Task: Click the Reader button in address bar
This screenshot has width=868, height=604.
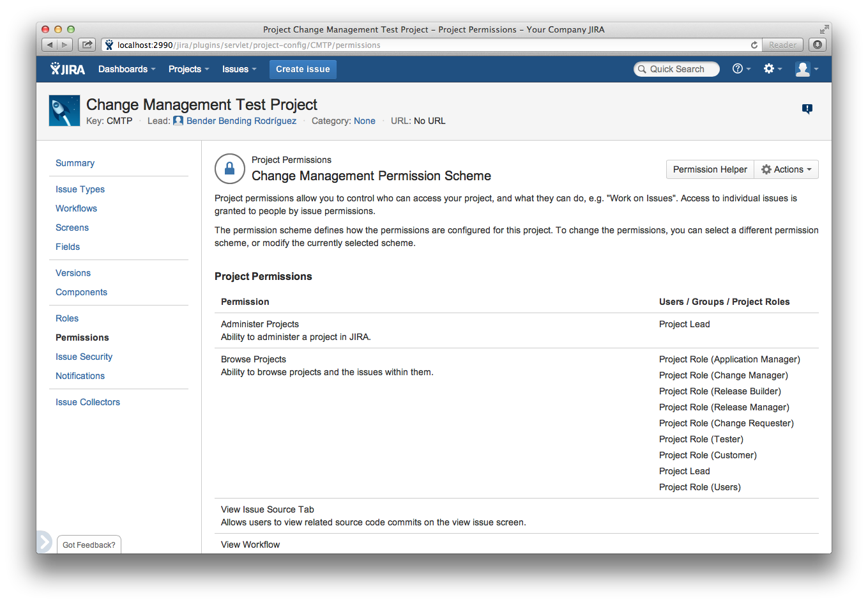Action: pos(782,45)
